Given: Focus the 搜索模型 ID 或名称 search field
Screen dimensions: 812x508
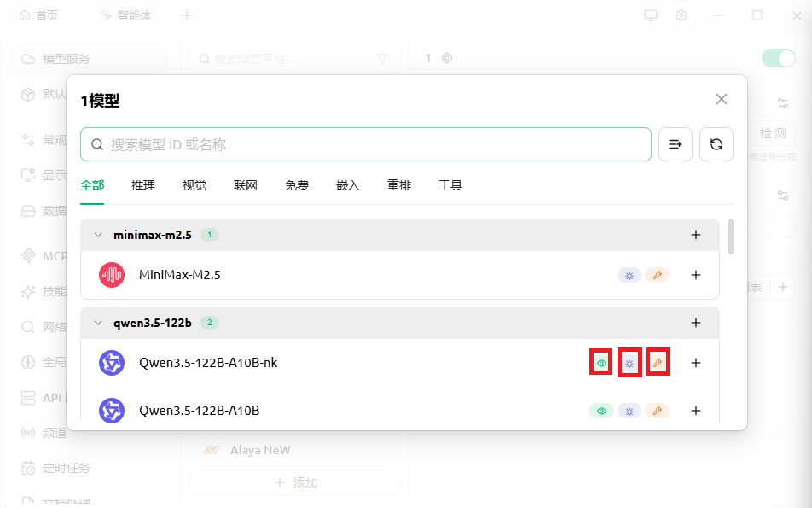Looking at the screenshot, I should (x=366, y=144).
